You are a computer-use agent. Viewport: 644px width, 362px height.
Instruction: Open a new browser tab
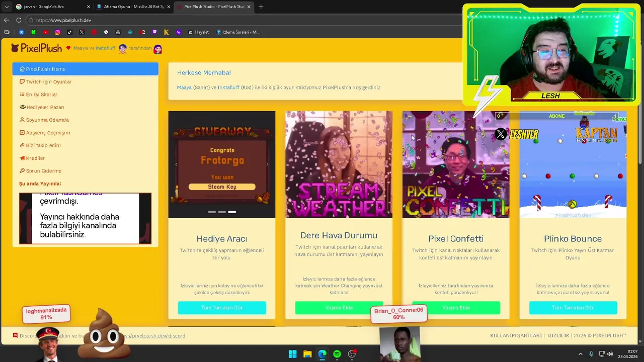[x=261, y=7]
